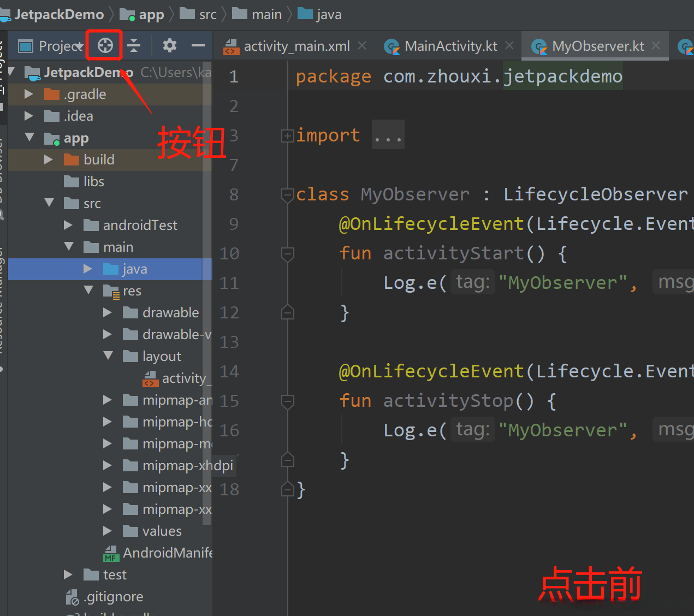694x616 pixels.
Task: Open the Project panel settings gear
Action: pyautogui.click(x=169, y=45)
